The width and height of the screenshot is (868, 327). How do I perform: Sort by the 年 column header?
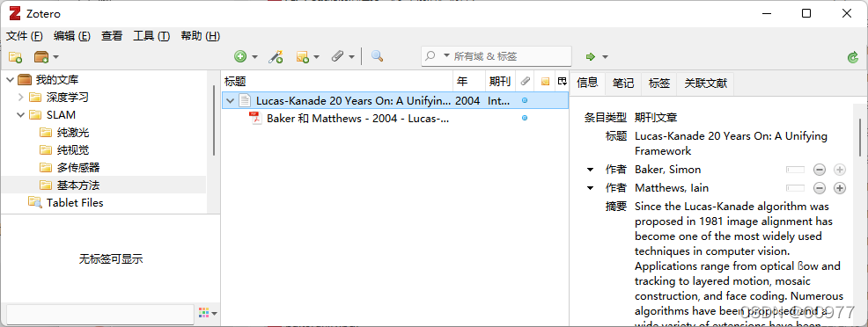(x=469, y=82)
